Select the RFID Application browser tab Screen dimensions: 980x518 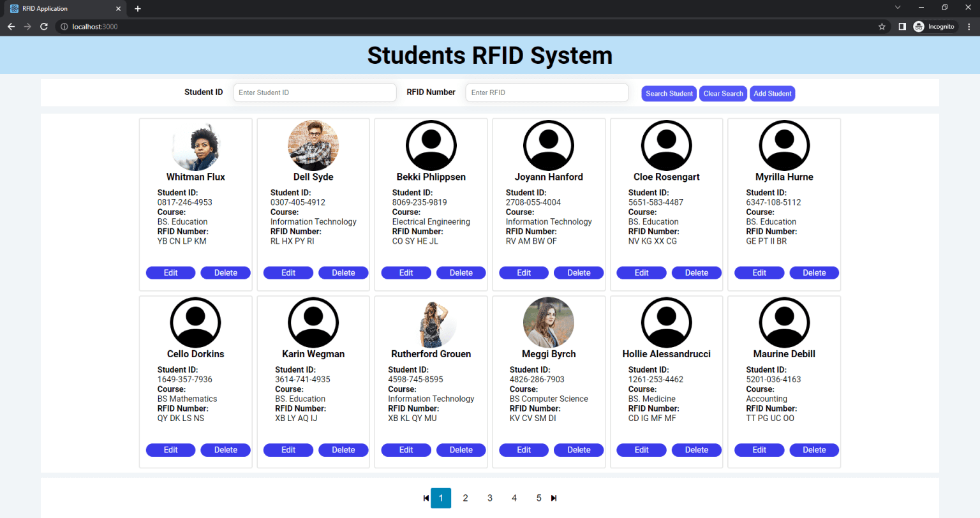pos(64,8)
